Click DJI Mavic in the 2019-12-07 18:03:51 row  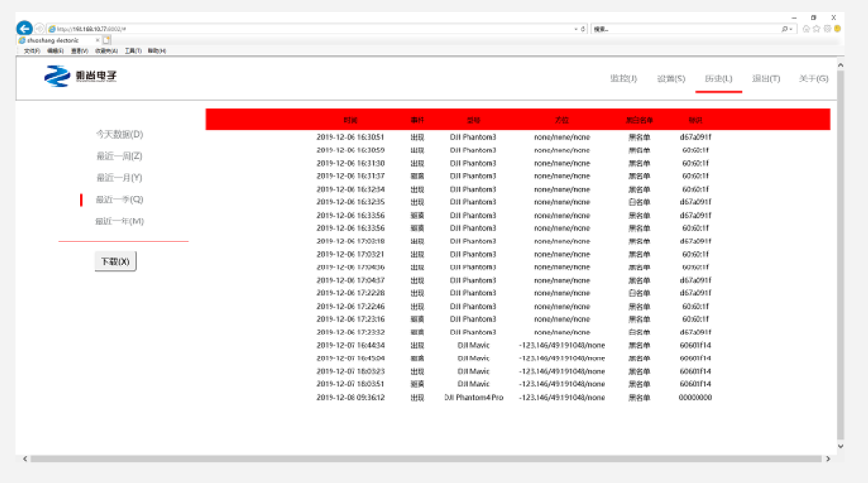473,384
